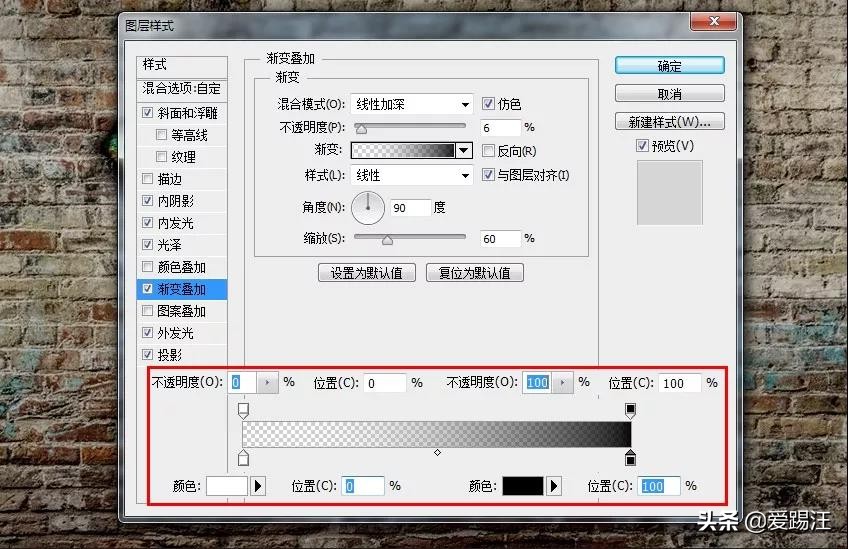Select the 斜面和浮雕 style entry label
The width and height of the screenshot is (848, 549).
coord(188,113)
